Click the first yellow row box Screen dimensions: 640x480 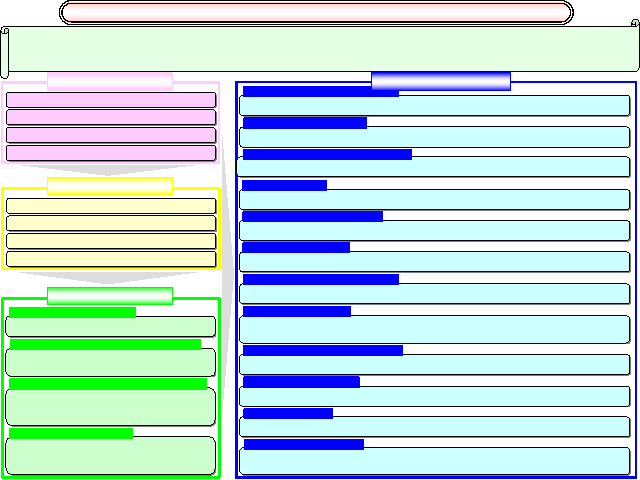click(x=111, y=206)
